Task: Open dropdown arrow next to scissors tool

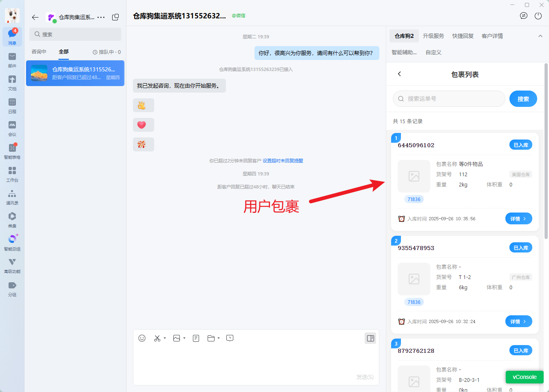Action: [x=165, y=338]
